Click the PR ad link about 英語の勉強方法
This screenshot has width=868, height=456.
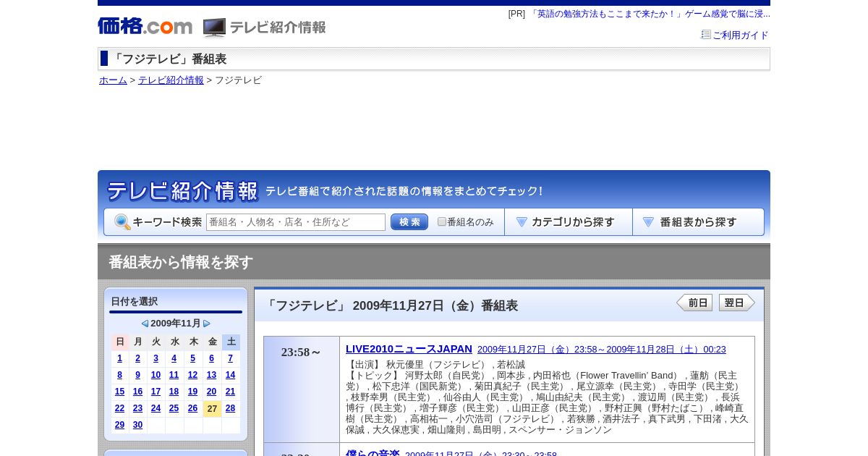pos(649,14)
